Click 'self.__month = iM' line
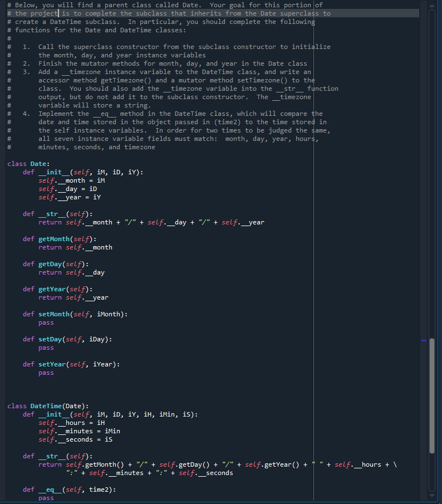Screen dimensions: 442x504 click(72, 180)
